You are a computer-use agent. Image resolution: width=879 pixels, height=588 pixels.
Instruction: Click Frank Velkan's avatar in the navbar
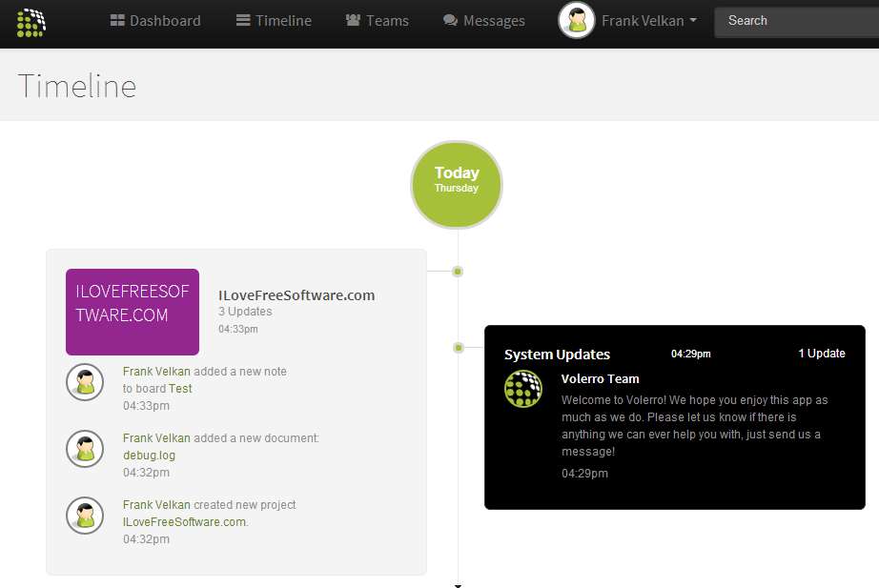click(x=576, y=21)
